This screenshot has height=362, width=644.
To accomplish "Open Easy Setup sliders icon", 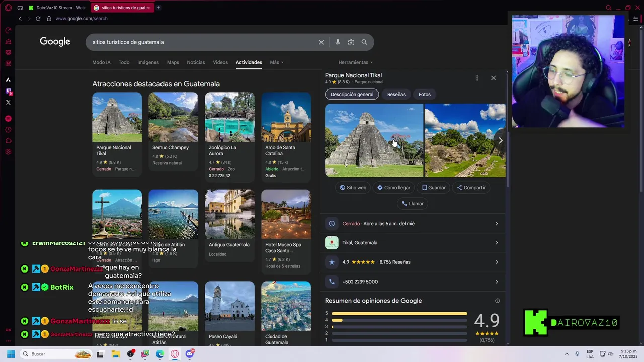I will coord(635,19).
